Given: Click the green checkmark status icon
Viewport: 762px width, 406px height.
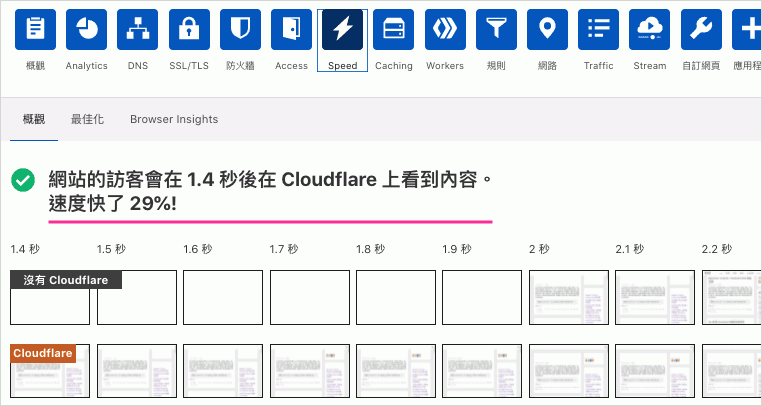Looking at the screenshot, I should tap(23, 180).
